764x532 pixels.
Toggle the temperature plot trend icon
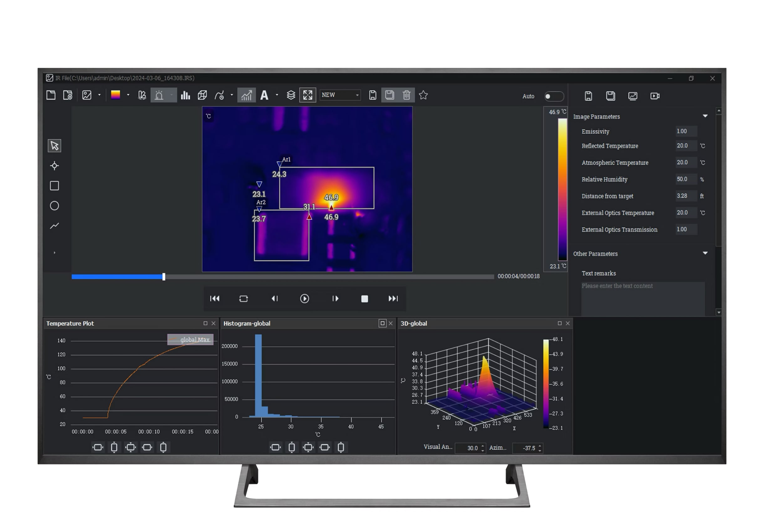tap(246, 95)
